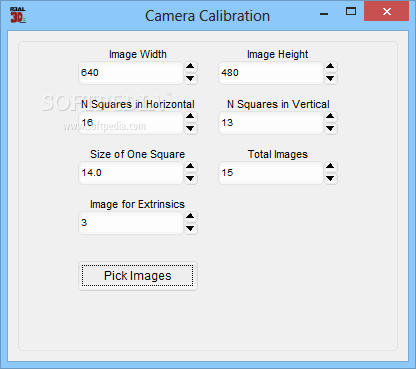Increment N Squares in Vertical value
Screen dimensions: 416x369
pos(330,117)
